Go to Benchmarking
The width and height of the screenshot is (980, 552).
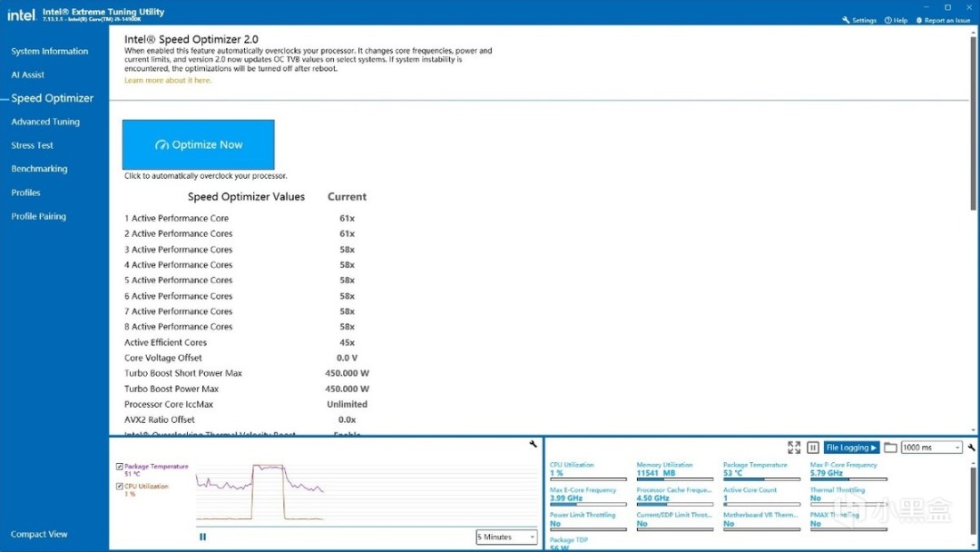coord(39,169)
